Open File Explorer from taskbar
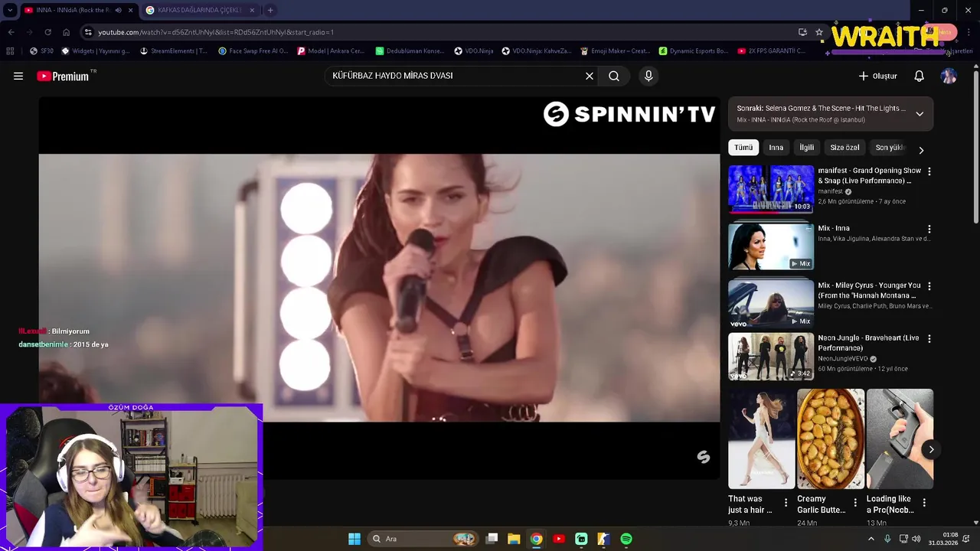Viewport: 980px width, 551px height. point(514,539)
